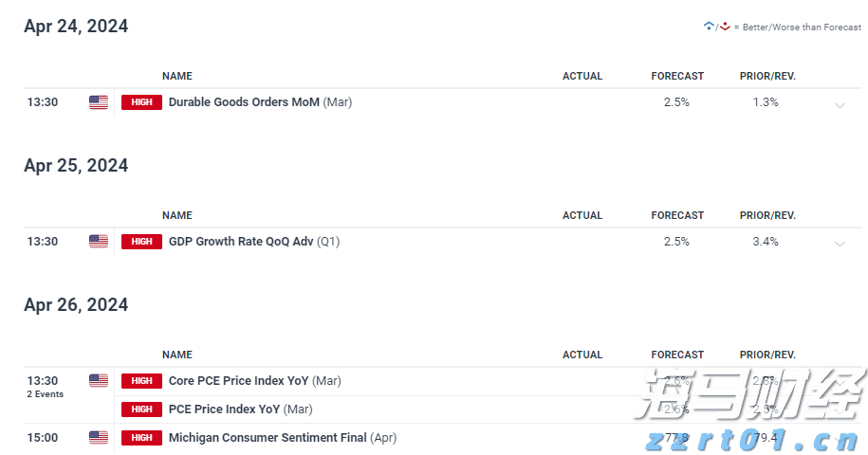The width and height of the screenshot is (868, 455).
Task: Click US flag beside Core PCE Price Index
Action: coord(99,381)
